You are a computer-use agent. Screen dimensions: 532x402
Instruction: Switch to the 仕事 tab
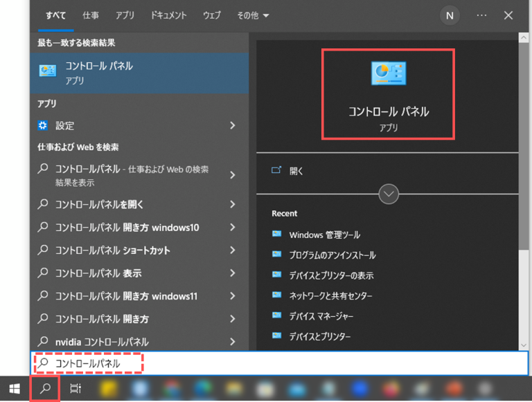(91, 16)
